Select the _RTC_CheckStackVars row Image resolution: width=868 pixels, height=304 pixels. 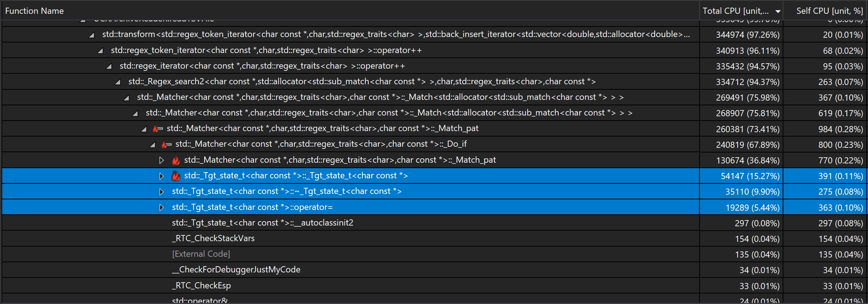click(x=213, y=239)
